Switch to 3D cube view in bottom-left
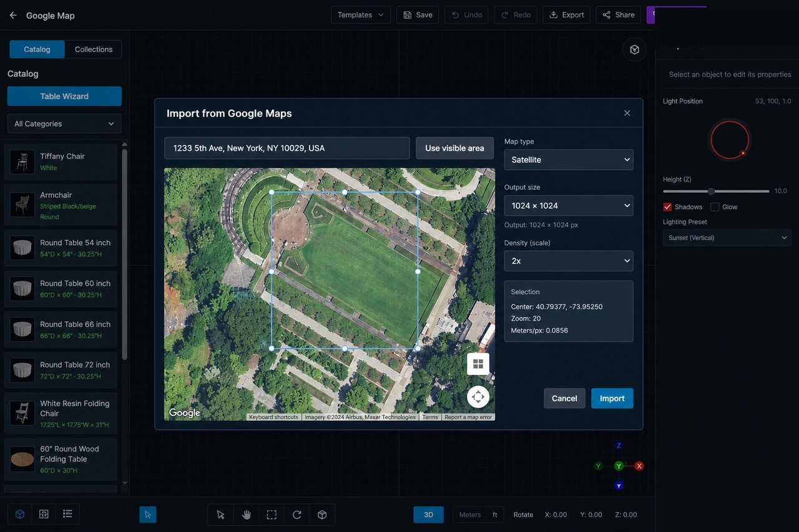Screen dimensions: 799x532 pyautogui.click(x=20, y=514)
